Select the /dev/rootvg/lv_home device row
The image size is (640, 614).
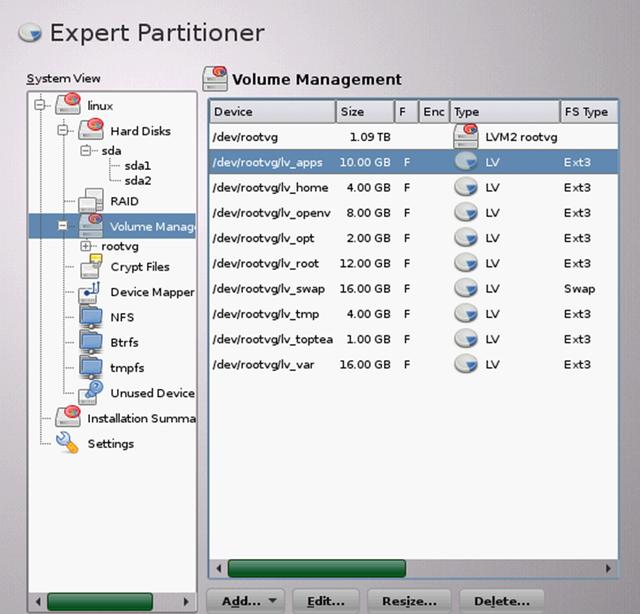tap(413, 187)
